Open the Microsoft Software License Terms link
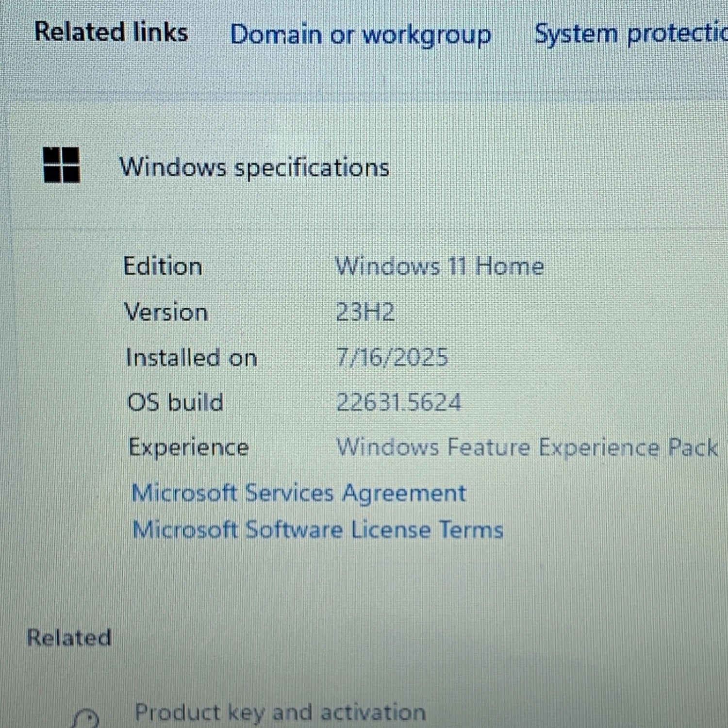 pos(318,529)
